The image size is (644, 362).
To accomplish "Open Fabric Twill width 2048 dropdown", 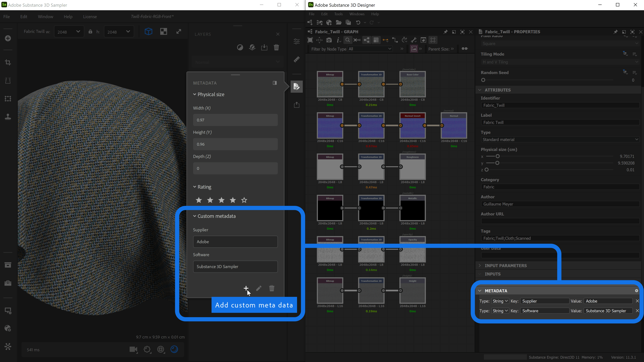I will click(x=69, y=32).
